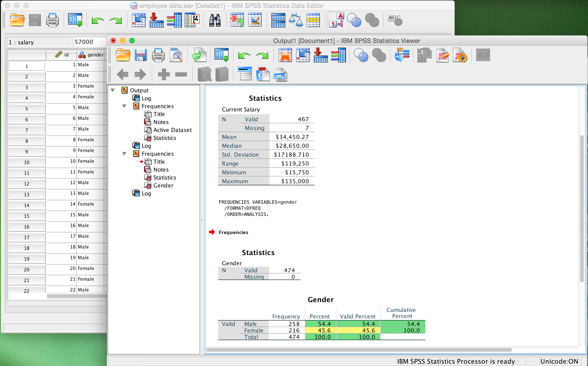The width and height of the screenshot is (588, 366).
Task: Open the Active Dataset entry in the outline
Action: coord(172,130)
